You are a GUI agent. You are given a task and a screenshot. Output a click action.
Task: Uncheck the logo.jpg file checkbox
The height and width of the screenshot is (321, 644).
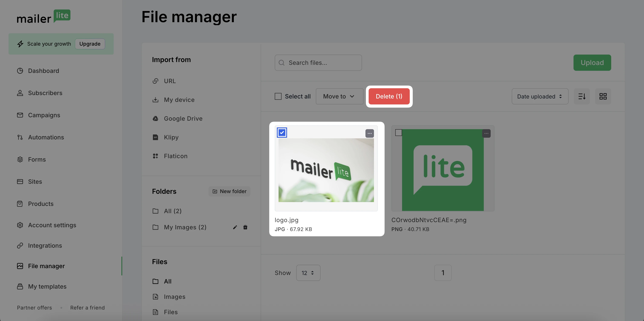pyautogui.click(x=282, y=133)
